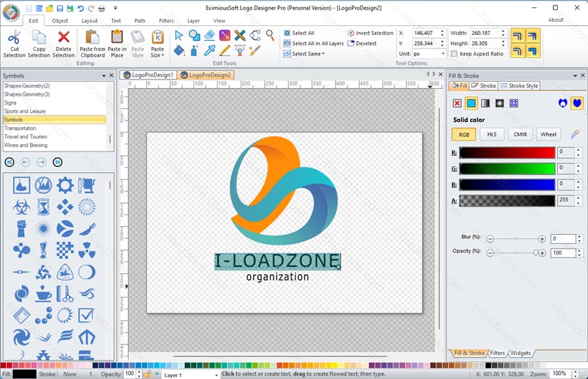Choose the flat color fill icon
588x379 pixels.
(x=471, y=103)
